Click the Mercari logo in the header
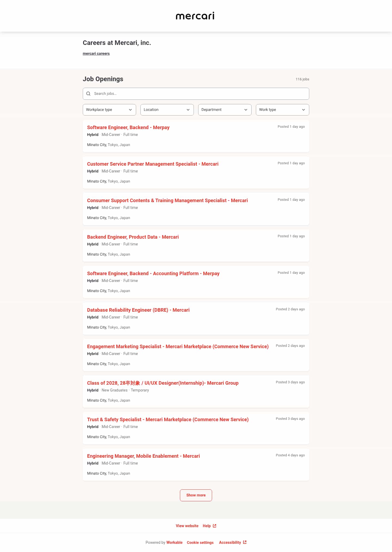 point(195,16)
